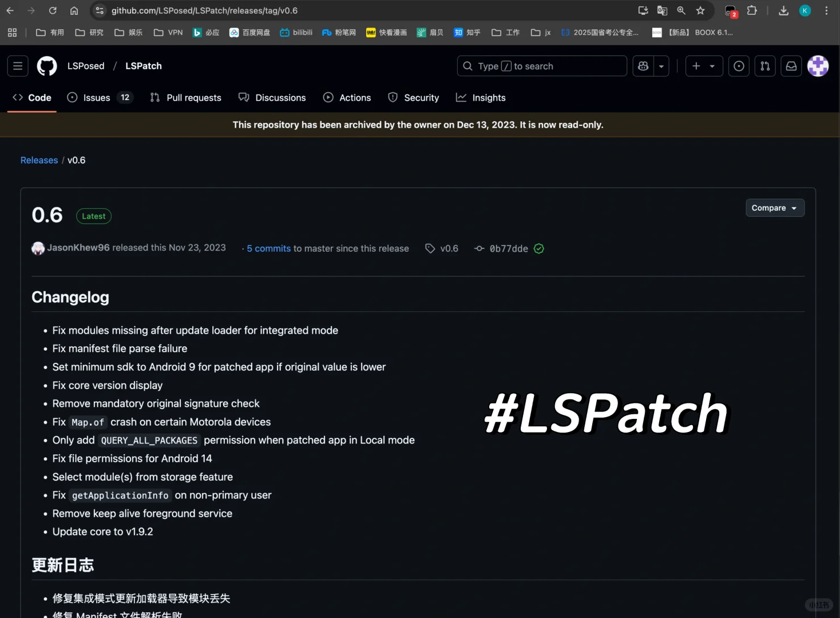Click the address bar URL field
The width and height of the screenshot is (840, 618).
(366, 10)
